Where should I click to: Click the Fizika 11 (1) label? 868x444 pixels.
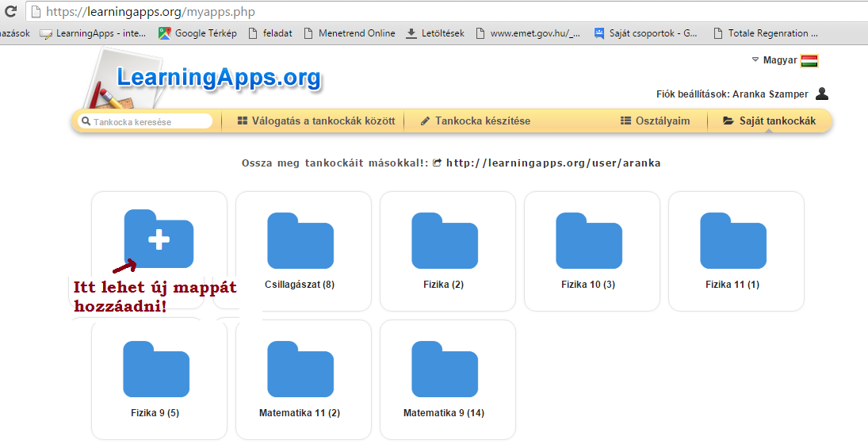pyautogui.click(x=732, y=285)
